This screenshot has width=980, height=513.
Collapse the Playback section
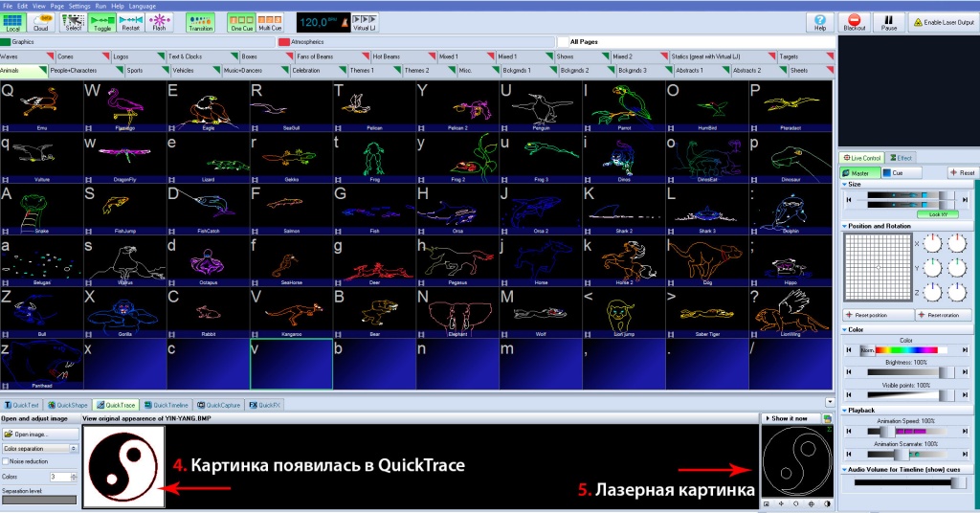pyautogui.click(x=845, y=410)
